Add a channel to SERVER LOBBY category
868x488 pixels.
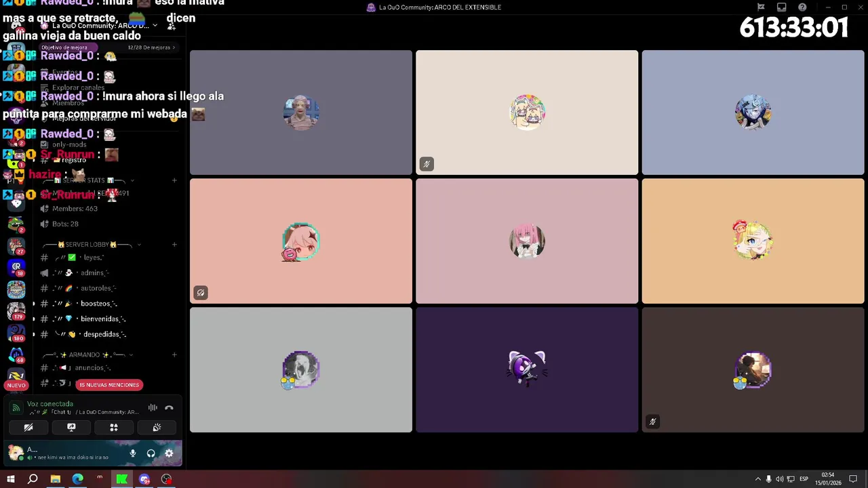coord(174,245)
